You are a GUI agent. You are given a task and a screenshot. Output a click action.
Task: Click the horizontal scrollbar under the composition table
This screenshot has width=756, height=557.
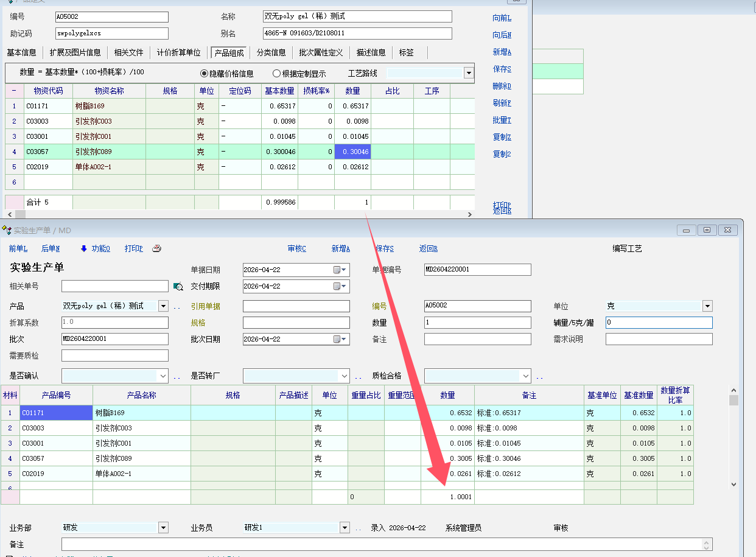click(243, 214)
